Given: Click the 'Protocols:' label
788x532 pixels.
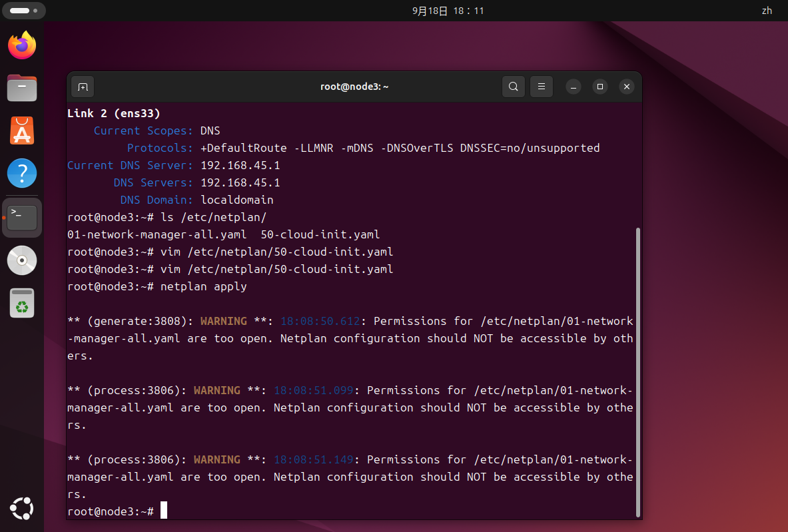Looking at the screenshot, I should pos(160,148).
